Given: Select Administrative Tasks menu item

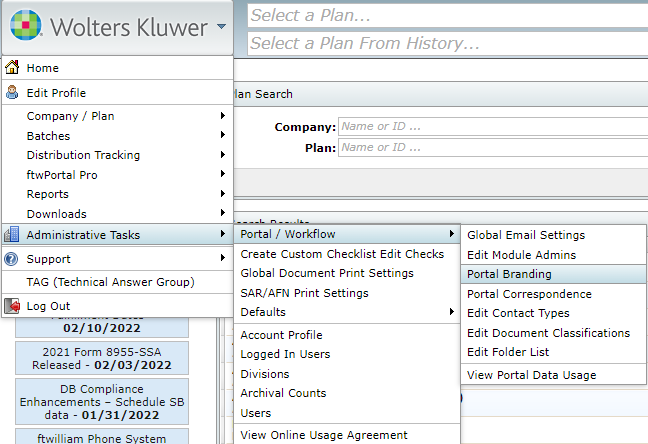Looking at the screenshot, I should (117, 234).
